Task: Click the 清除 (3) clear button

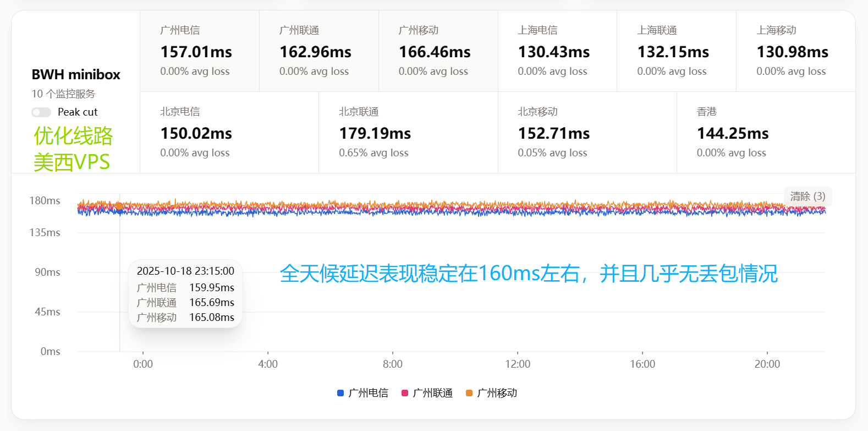Action: pyautogui.click(x=807, y=197)
